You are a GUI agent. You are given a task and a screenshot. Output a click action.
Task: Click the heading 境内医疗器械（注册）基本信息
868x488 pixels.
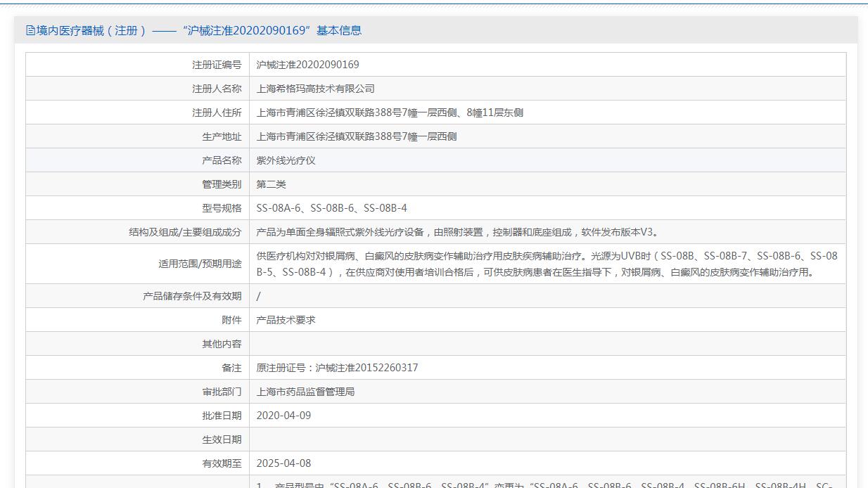click(199, 30)
